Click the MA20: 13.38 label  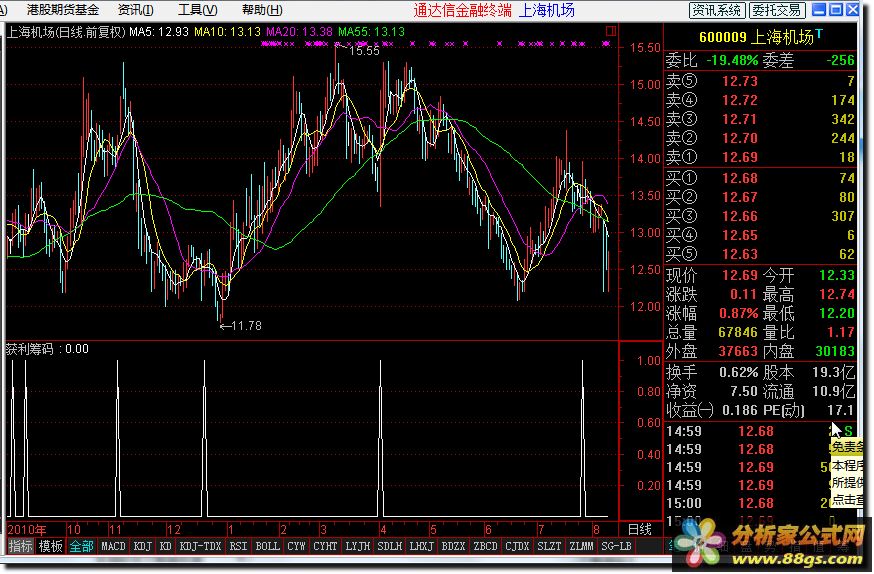[299, 32]
